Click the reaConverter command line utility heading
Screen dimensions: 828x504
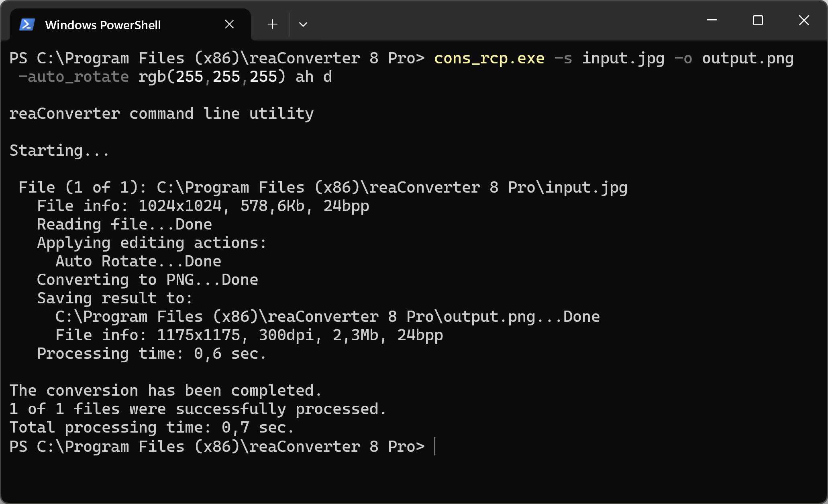[161, 114]
